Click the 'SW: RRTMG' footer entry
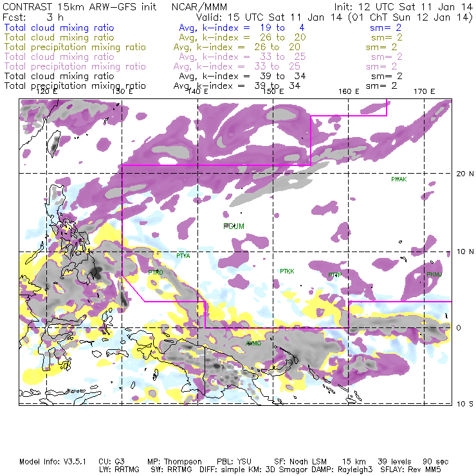 coord(172,470)
